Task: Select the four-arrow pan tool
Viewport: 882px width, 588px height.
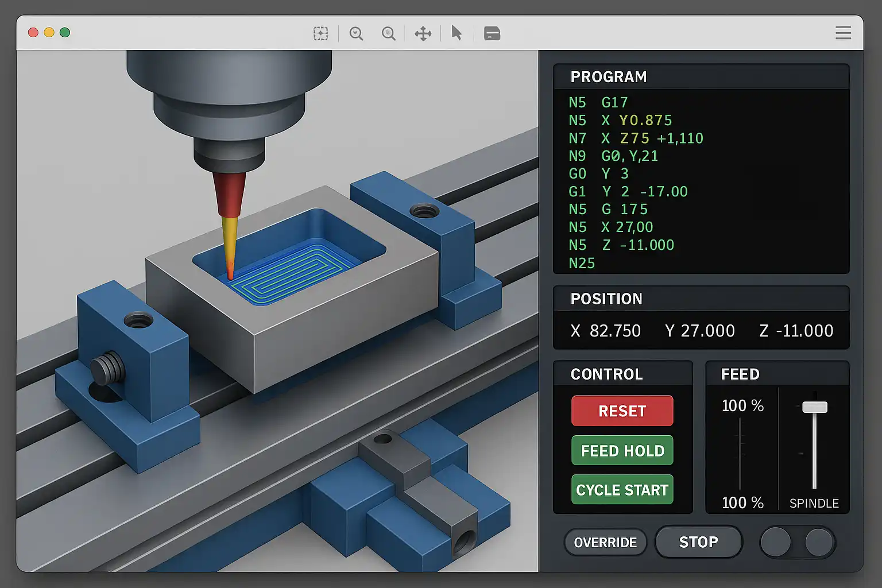Action: click(423, 33)
